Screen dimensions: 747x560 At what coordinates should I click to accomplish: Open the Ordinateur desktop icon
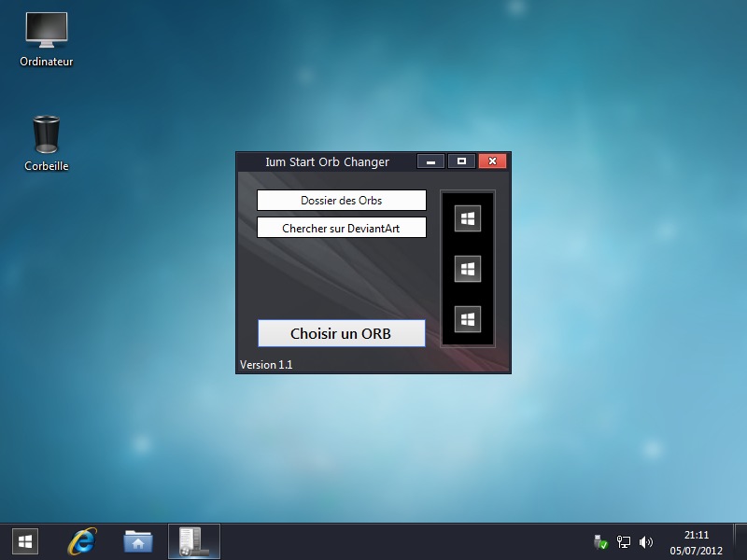pos(46,40)
